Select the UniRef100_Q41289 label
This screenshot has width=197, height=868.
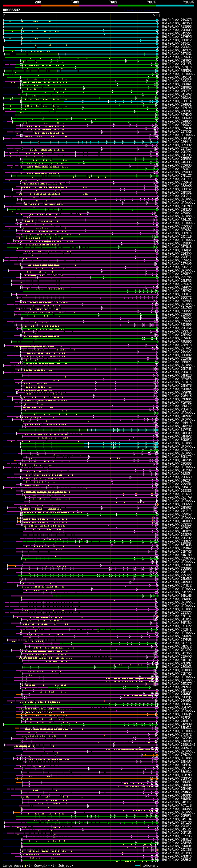tap(177, 470)
